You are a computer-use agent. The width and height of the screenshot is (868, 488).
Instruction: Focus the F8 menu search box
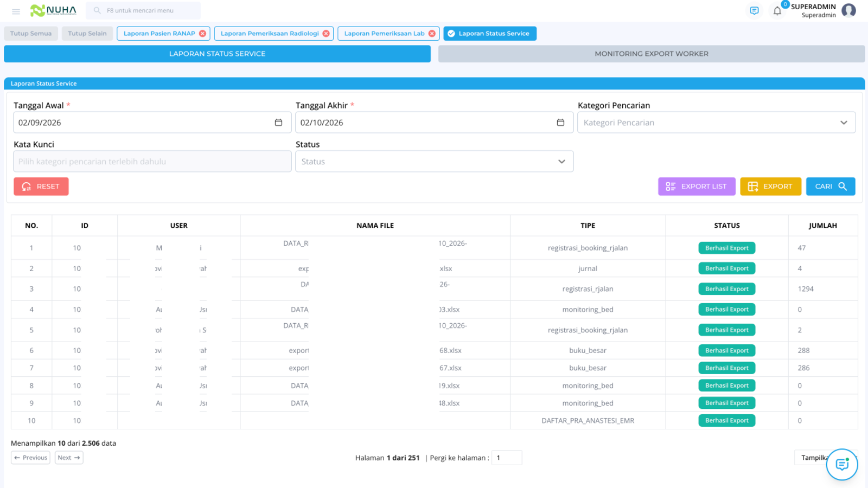(x=143, y=10)
